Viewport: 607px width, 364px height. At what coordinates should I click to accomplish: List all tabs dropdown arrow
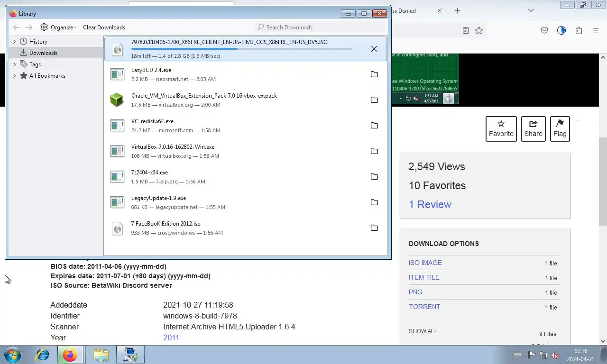pos(531,10)
